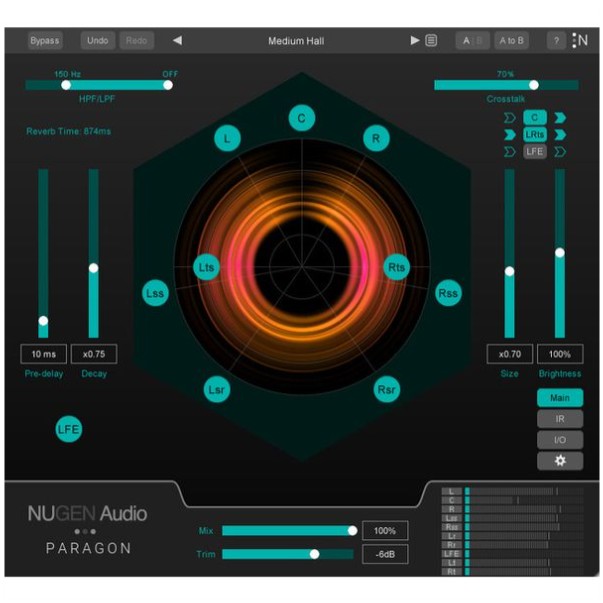The image size is (603, 603).
Task: Click the Brightness slider handle
Action: pos(560,253)
